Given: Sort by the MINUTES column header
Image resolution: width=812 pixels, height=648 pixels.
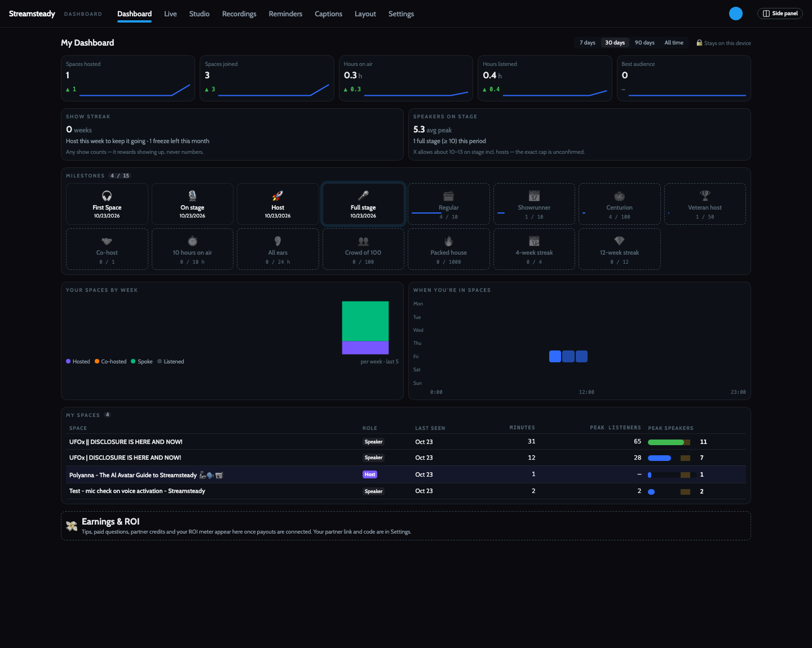Looking at the screenshot, I should [522, 428].
